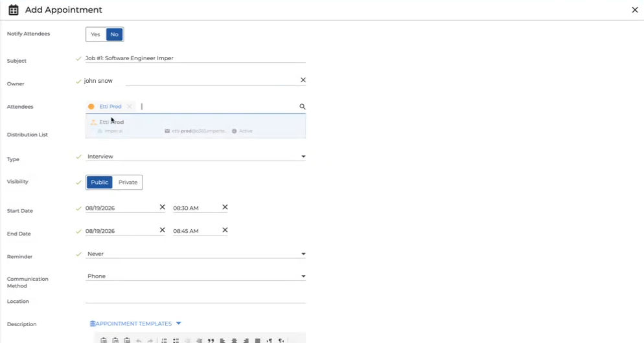Clear the Owner john snow value
Screen dimensions: 644x343
(x=303, y=80)
